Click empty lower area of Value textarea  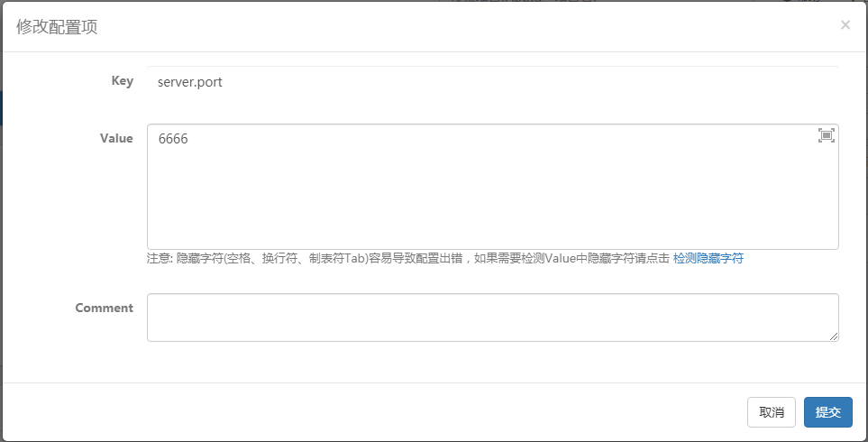(493, 210)
